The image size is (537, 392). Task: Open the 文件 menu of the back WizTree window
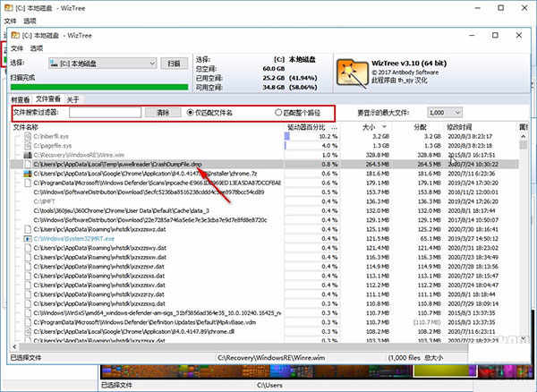pyautogui.click(x=10, y=21)
